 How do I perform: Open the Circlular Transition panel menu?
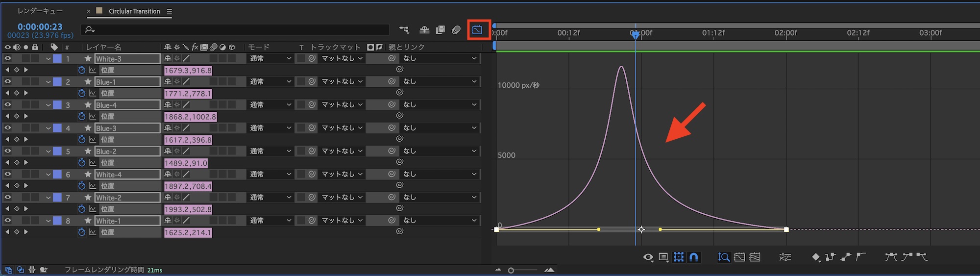[169, 11]
